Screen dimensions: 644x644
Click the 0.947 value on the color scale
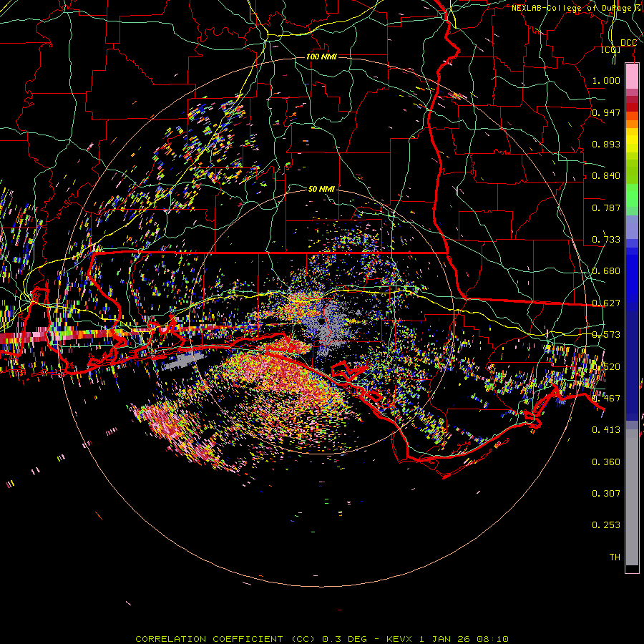coord(606,112)
